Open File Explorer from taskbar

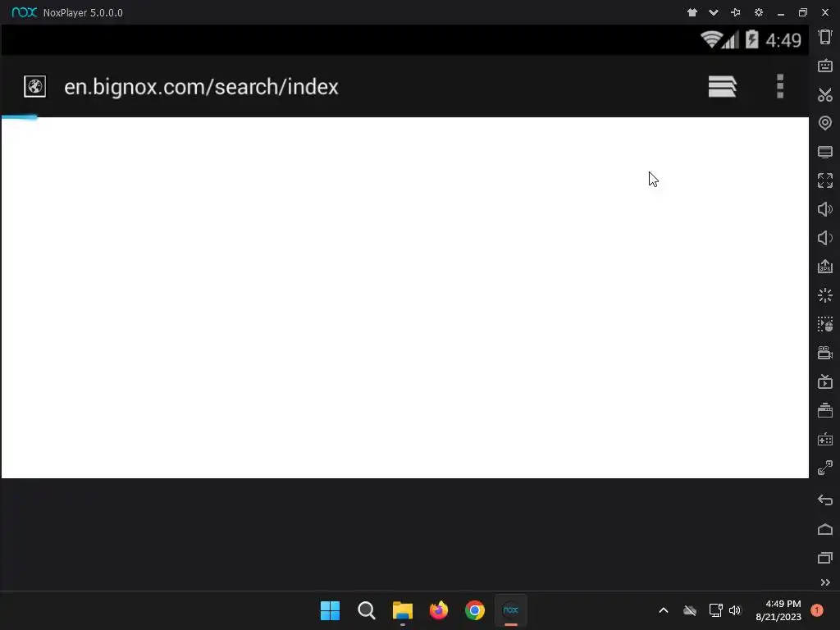[402, 610]
